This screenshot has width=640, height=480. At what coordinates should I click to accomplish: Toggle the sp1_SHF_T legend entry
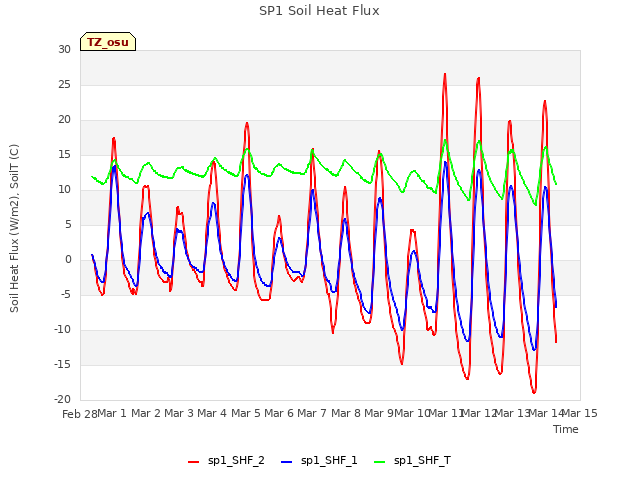pos(412,460)
